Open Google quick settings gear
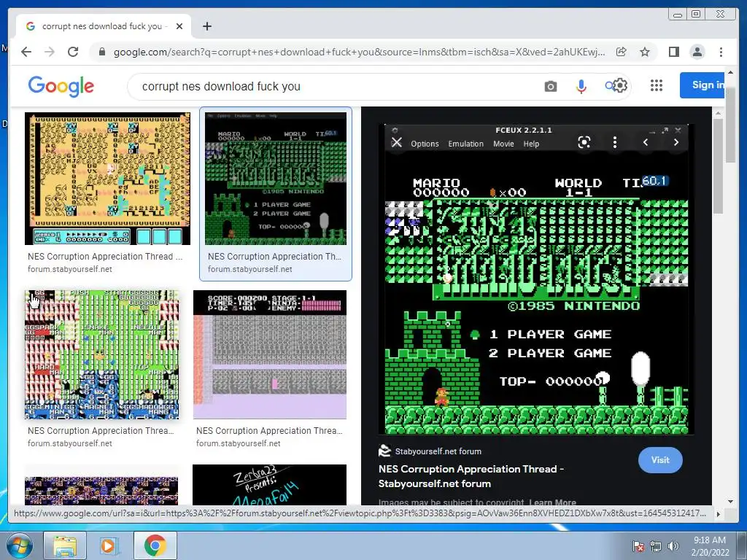Image resolution: width=747 pixels, height=560 pixels. click(620, 86)
